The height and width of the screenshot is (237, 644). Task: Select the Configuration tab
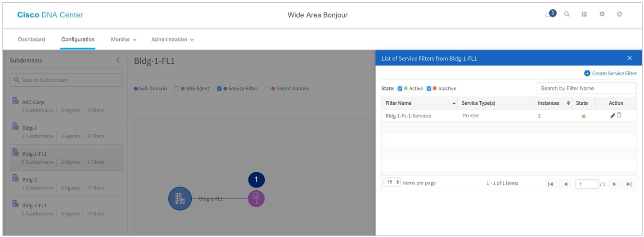78,40
